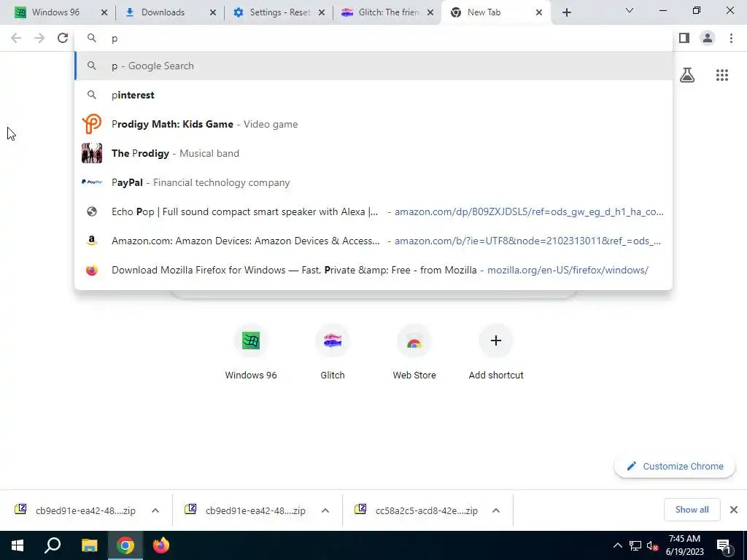The width and height of the screenshot is (747, 560).
Task: Show hidden system tray icons
Action: [617, 545]
